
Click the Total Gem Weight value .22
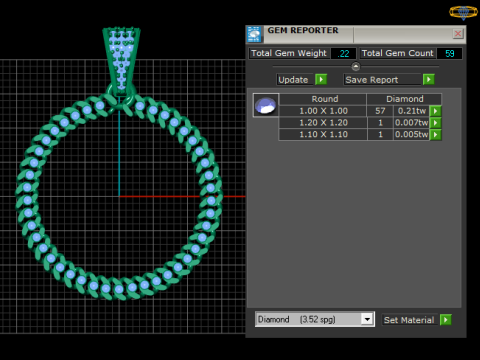343,54
